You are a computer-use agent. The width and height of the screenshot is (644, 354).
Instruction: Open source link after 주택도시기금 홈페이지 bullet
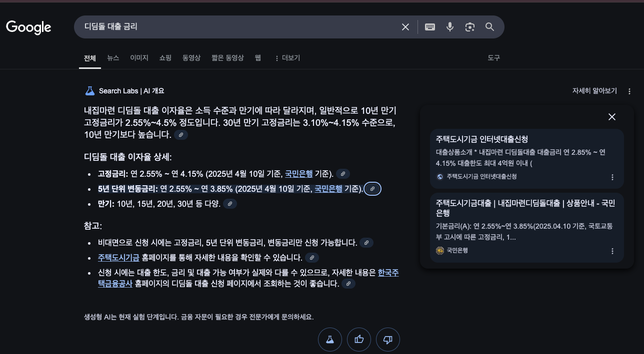(x=312, y=258)
